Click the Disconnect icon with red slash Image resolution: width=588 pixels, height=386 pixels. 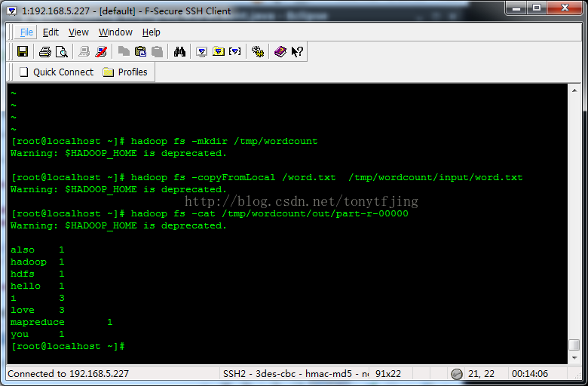pyautogui.click(x=101, y=51)
